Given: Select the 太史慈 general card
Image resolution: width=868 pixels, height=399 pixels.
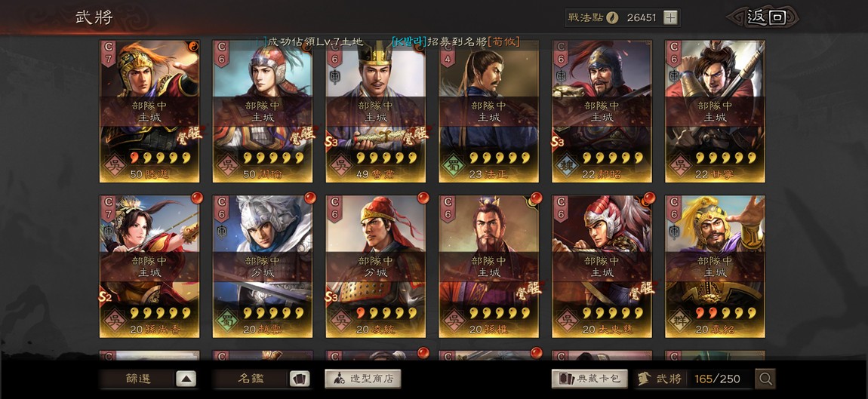Looking at the screenshot, I should coord(602,266).
